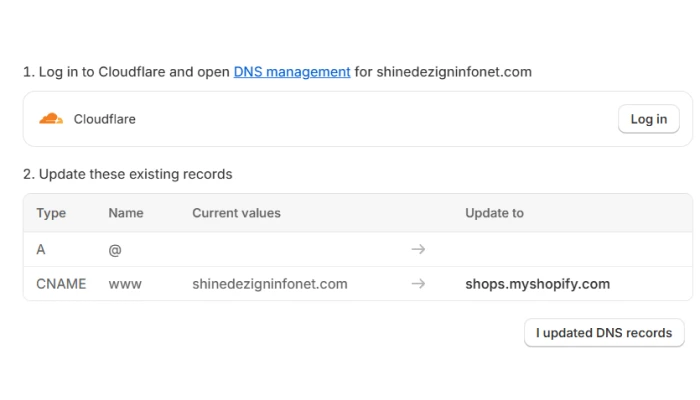Click the A record type cell

[41, 249]
